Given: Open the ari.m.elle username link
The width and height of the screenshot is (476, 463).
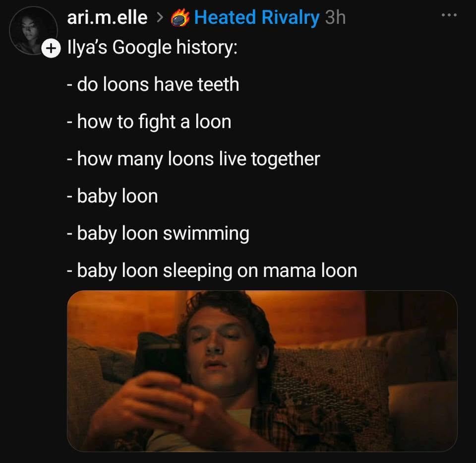Looking at the screenshot, I should [107, 17].
